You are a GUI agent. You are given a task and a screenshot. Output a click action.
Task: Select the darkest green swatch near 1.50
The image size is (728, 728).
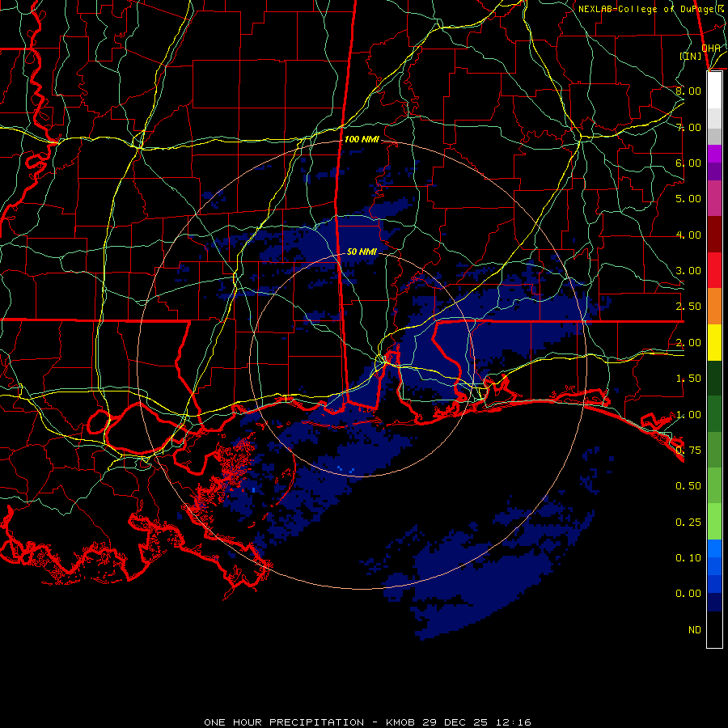[714, 378]
